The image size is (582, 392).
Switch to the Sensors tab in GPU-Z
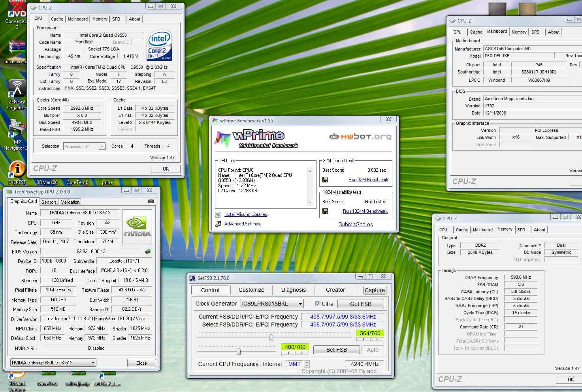coord(49,202)
